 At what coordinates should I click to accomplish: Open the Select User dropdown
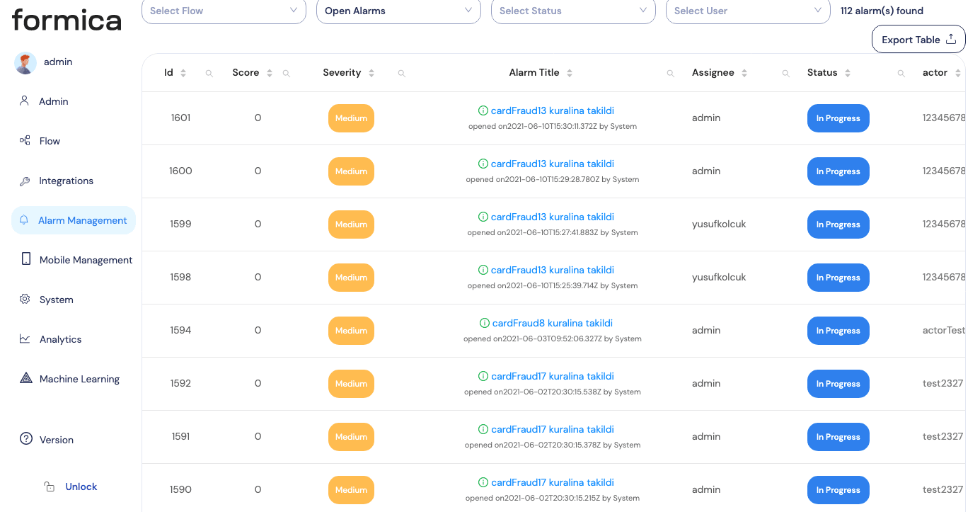tap(748, 11)
